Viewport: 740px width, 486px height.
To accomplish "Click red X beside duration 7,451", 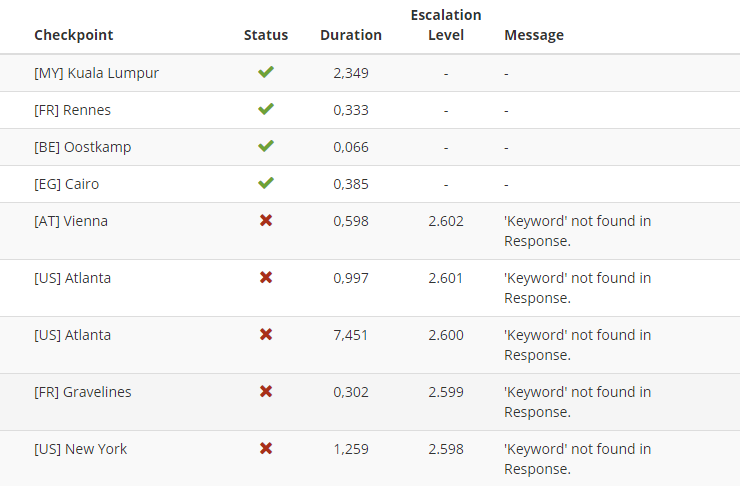I will point(266,335).
